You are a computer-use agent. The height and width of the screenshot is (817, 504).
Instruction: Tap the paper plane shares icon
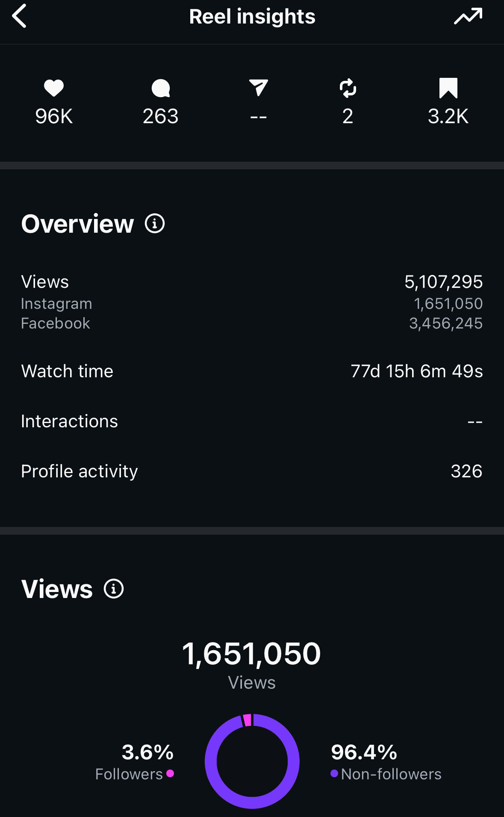pos(259,88)
